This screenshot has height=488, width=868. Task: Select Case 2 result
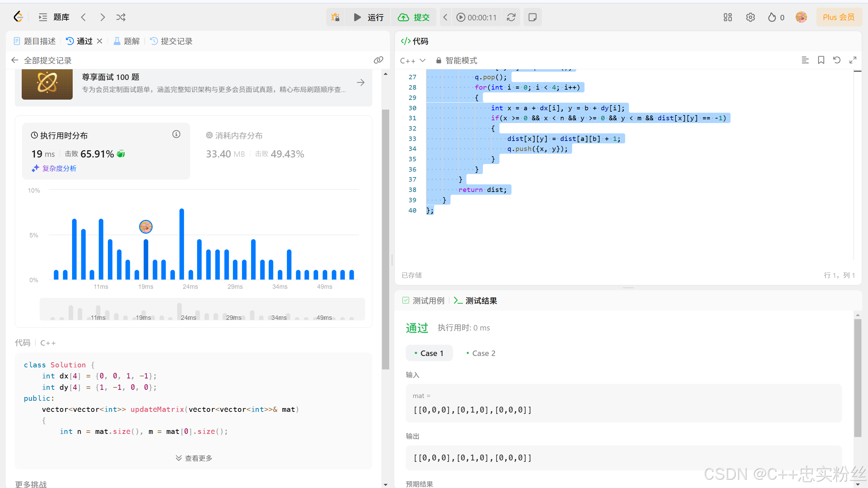pos(480,353)
